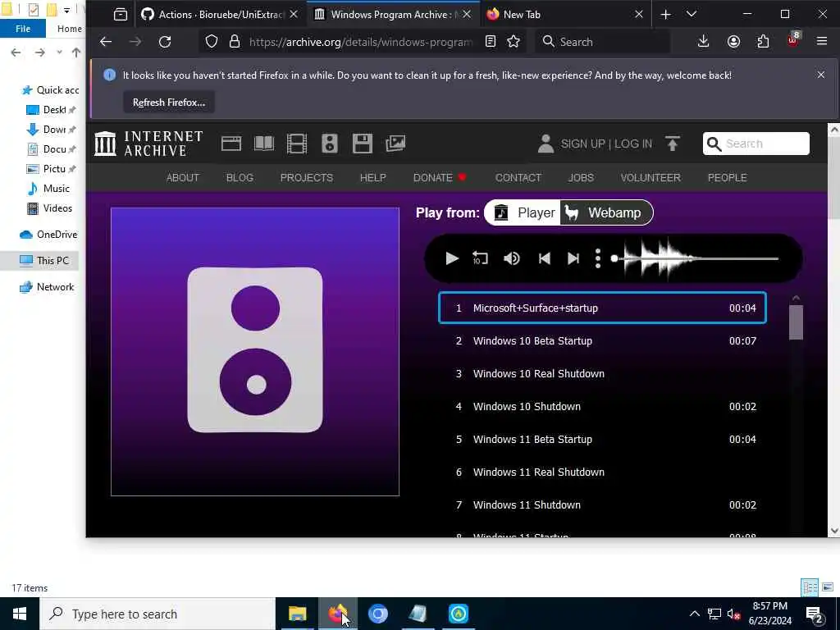Click the album art speaker thumbnail
This screenshot has width=840, height=630.
(x=255, y=351)
